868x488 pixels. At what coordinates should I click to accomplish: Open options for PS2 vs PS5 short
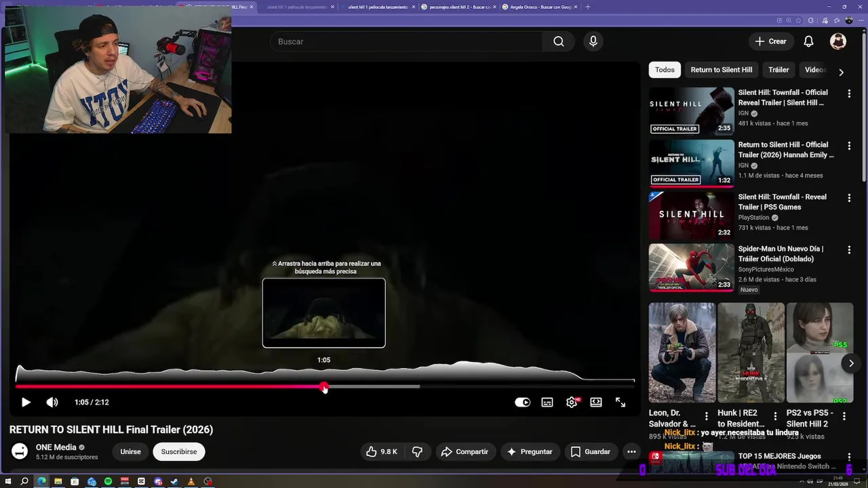tap(845, 416)
